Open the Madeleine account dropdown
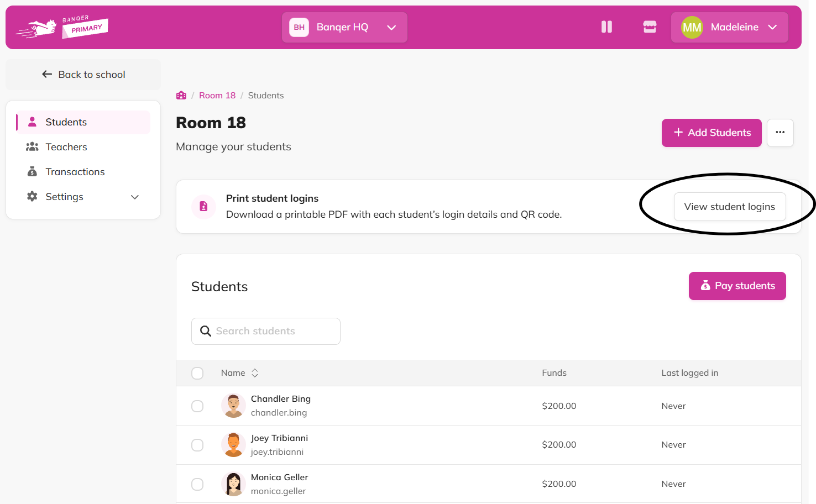Viewport: 816px width, 504px height. [730, 27]
